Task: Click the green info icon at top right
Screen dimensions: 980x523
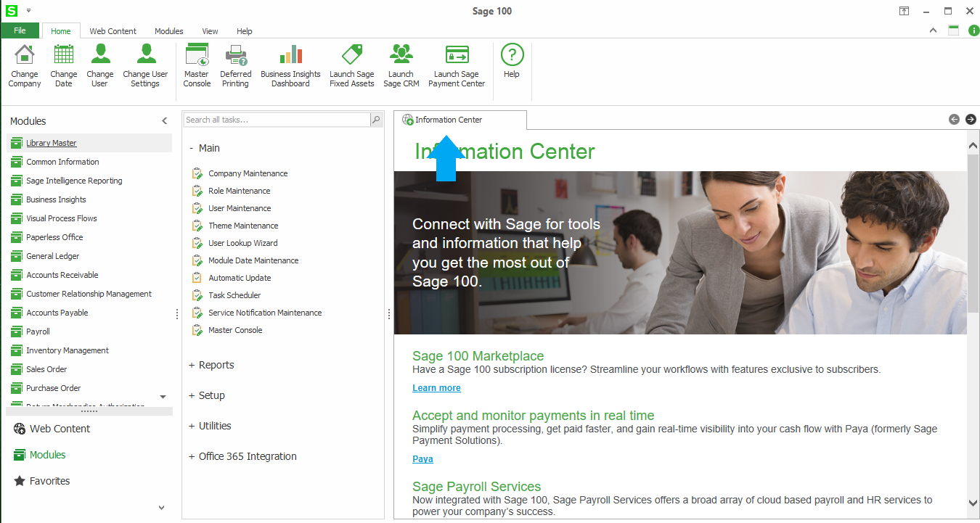Action: 973,30
